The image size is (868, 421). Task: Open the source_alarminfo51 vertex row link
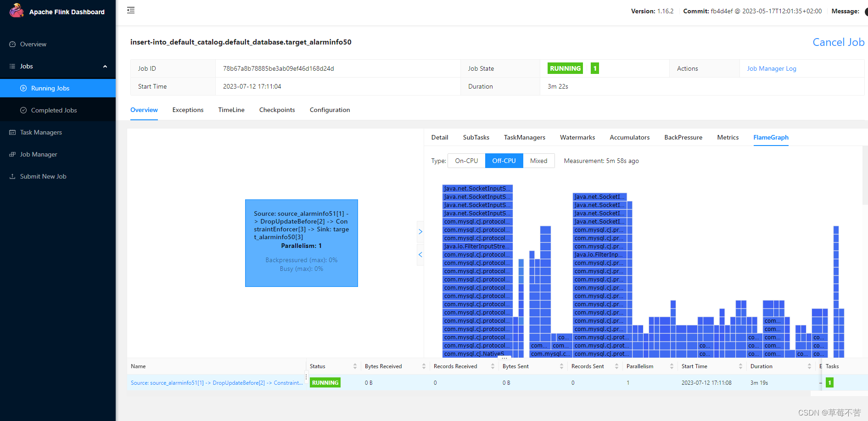tap(217, 382)
